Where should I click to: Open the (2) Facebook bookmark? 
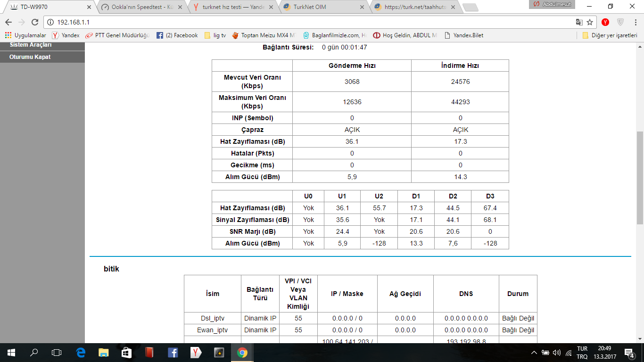[x=177, y=35]
